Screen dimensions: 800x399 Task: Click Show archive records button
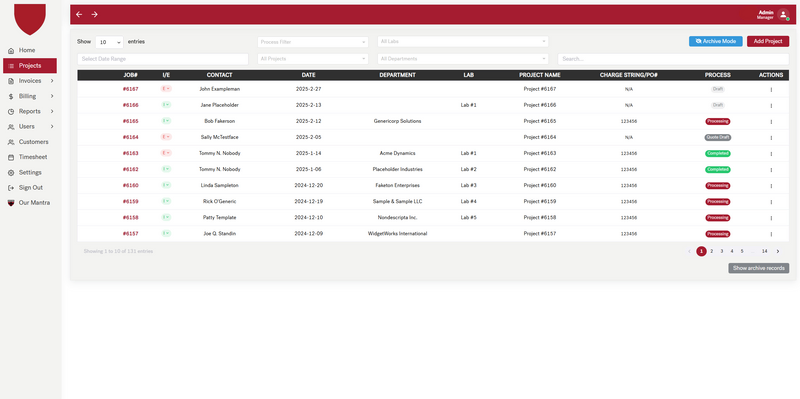pyautogui.click(x=759, y=268)
